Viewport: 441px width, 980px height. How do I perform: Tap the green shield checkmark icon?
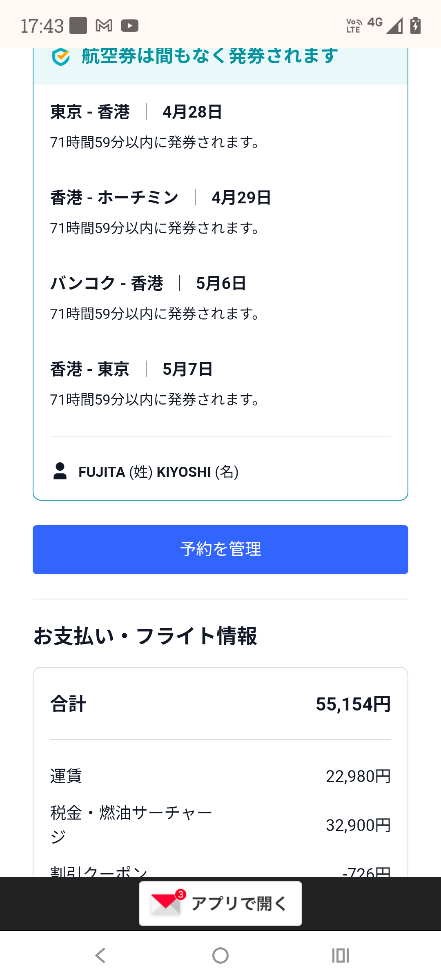tap(61, 57)
